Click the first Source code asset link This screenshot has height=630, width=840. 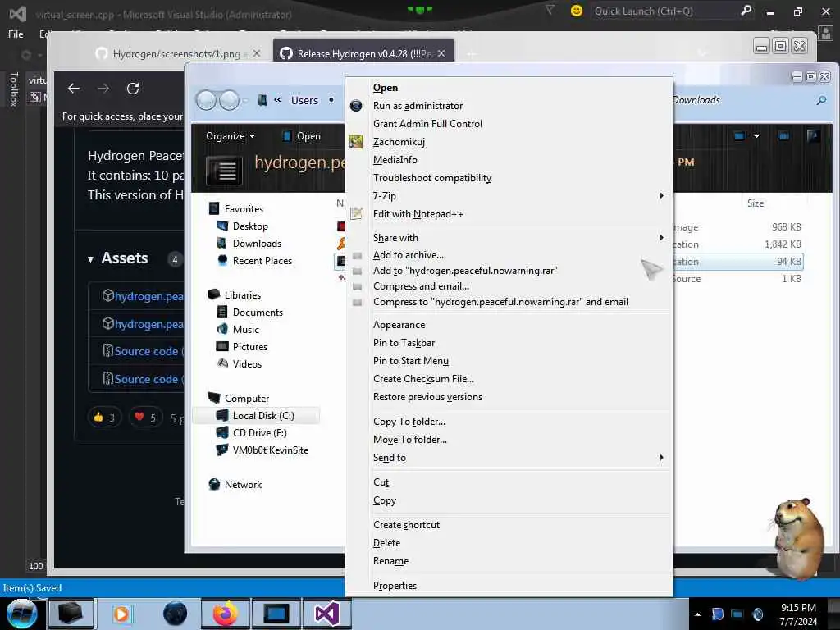click(x=146, y=351)
